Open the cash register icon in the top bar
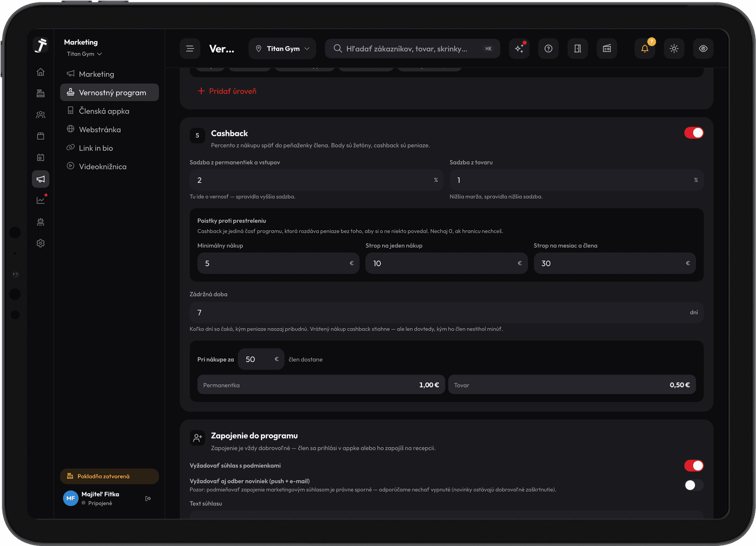The height and width of the screenshot is (546, 756). pyautogui.click(x=607, y=49)
